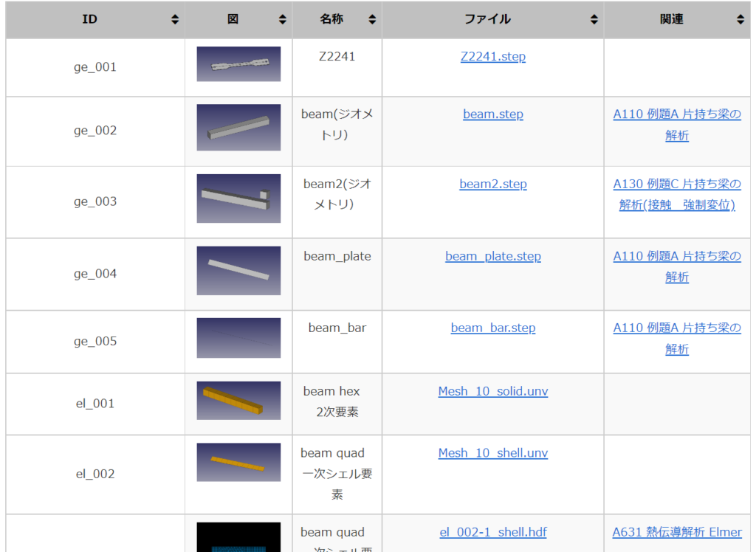Follow the A631 熱伝導解析 Elmer link
The image size is (756, 552).
pos(677,532)
